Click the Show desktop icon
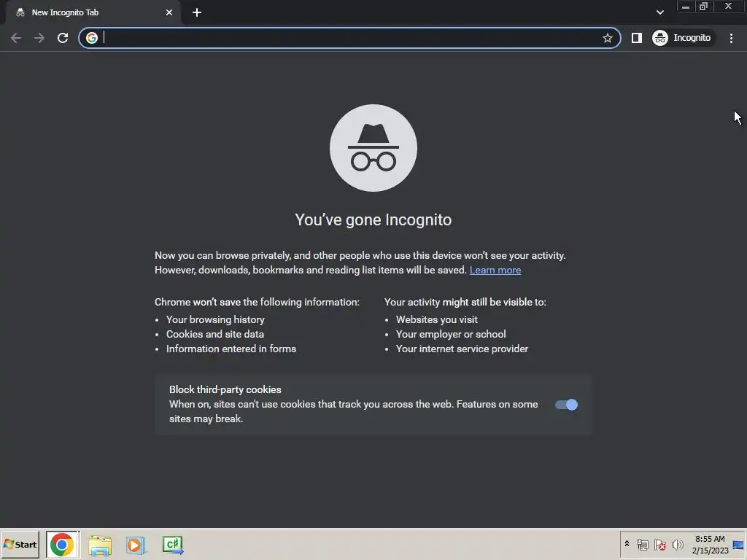The image size is (747, 560). pos(739,545)
